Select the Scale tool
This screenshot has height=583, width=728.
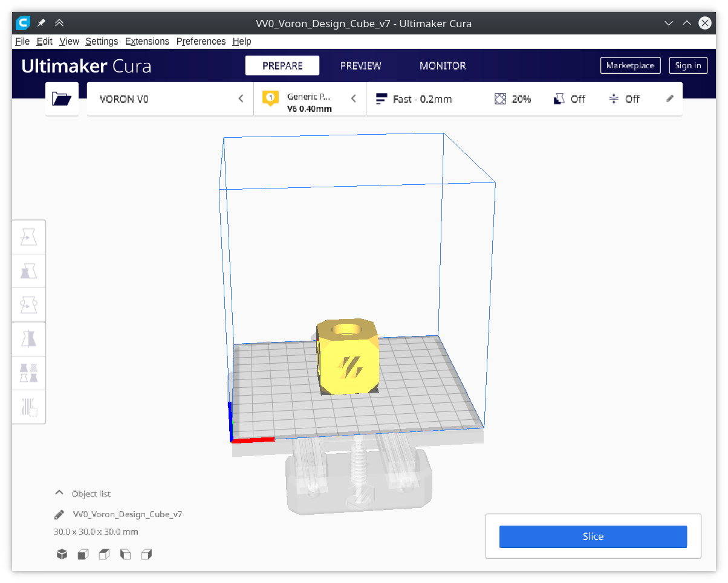pyautogui.click(x=28, y=271)
